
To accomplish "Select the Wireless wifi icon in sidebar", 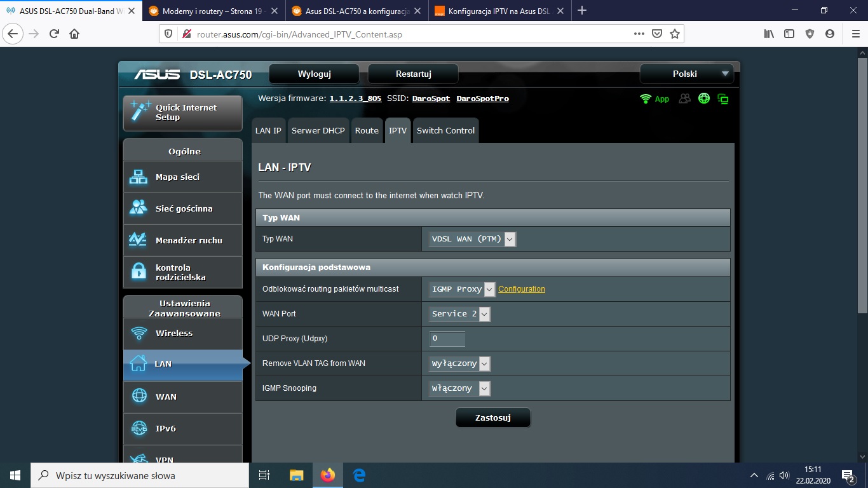I will click(138, 333).
